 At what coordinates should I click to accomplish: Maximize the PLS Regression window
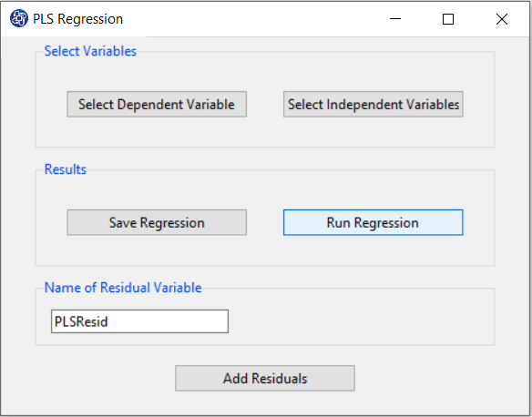click(448, 19)
